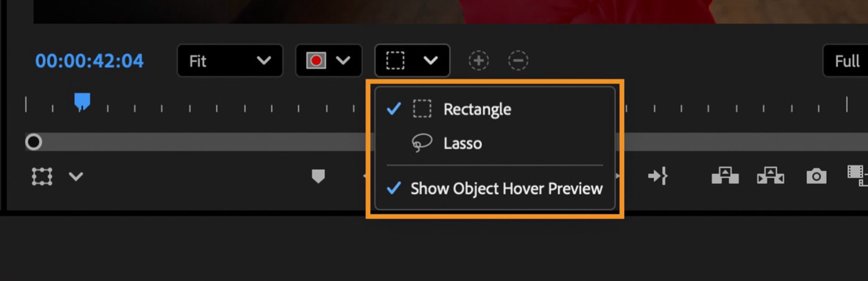Click the zoom in plus button
868x281 pixels.
coord(479,60)
